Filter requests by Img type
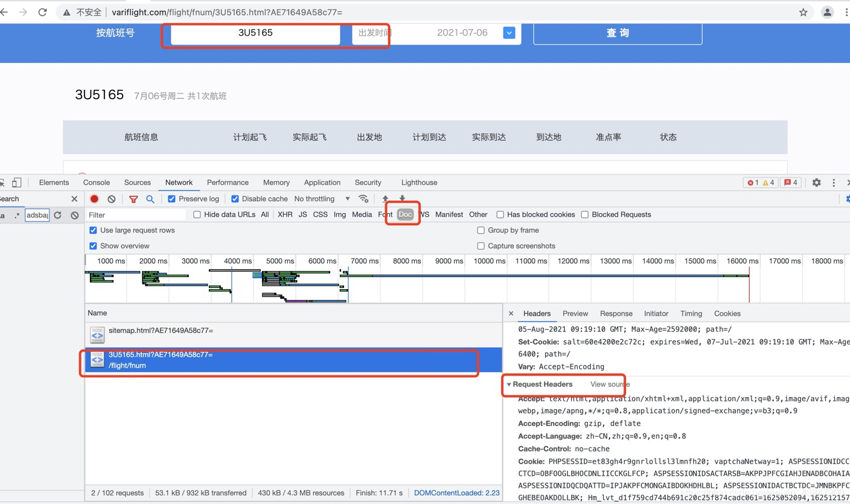The image size is (850, 504). point(340,214)
